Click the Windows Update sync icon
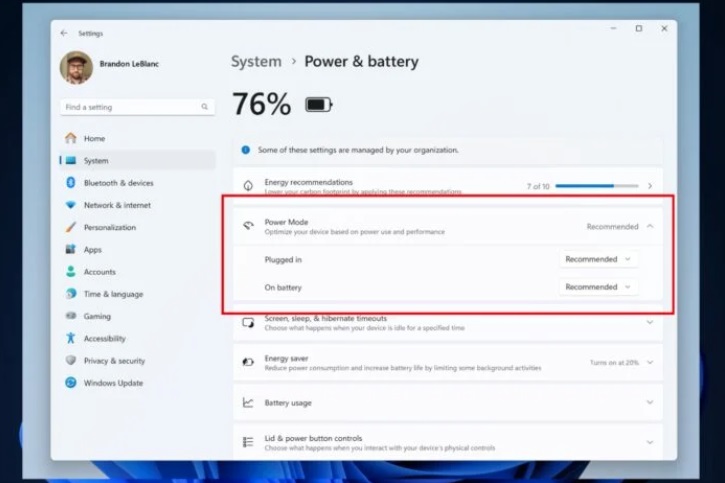 pos(71,382)
